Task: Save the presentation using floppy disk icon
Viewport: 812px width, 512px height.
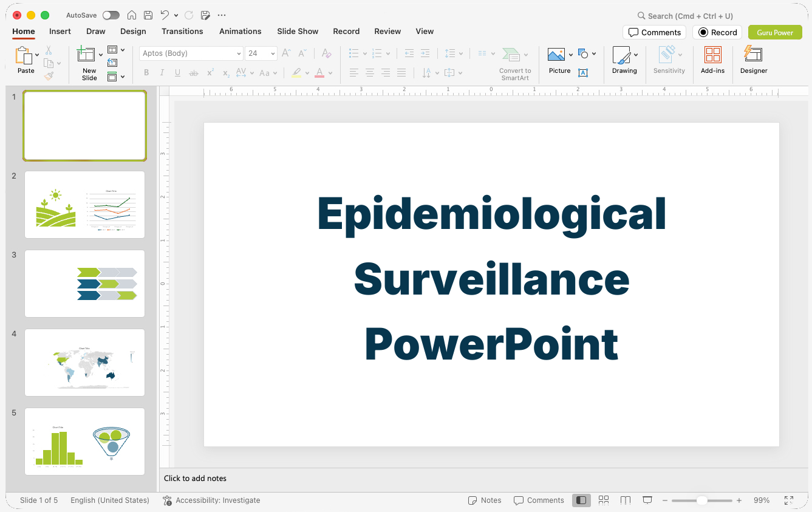Action: 148,15
